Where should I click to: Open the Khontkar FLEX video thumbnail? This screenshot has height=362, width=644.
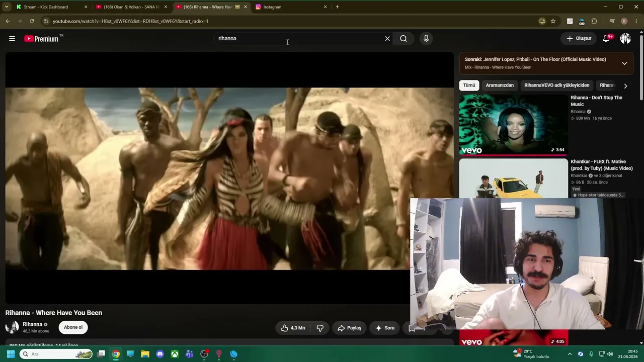[x=513, y=178]
